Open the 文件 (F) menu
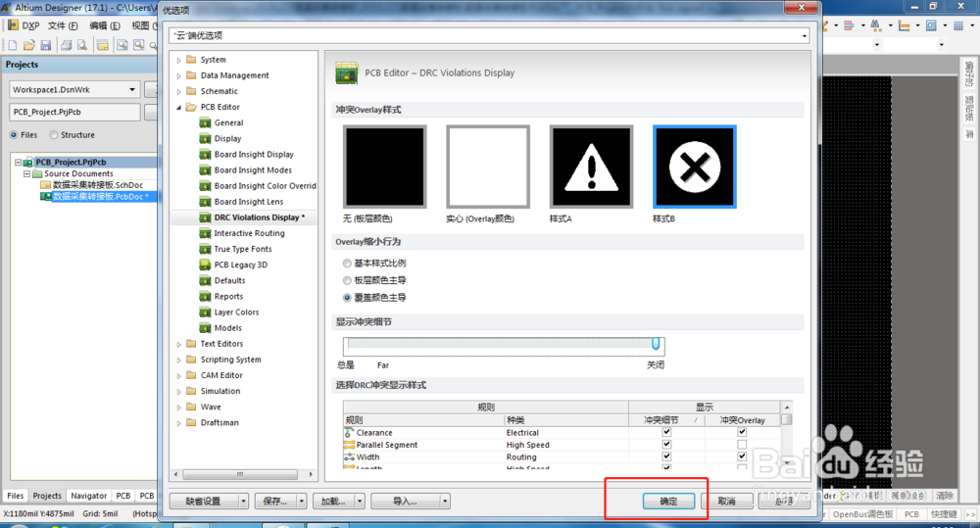The image size is (980, 528). coord(63,25)
